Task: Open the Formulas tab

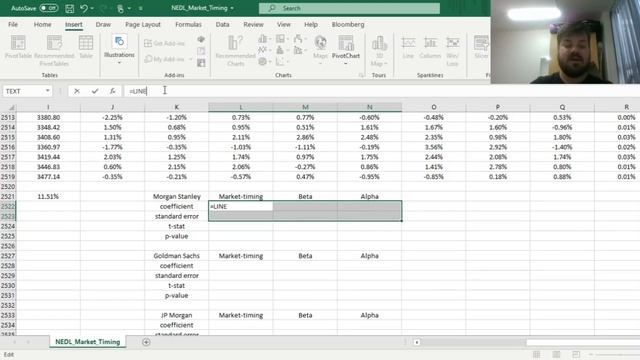Action: pyautogui.click(x=188, y=24)
